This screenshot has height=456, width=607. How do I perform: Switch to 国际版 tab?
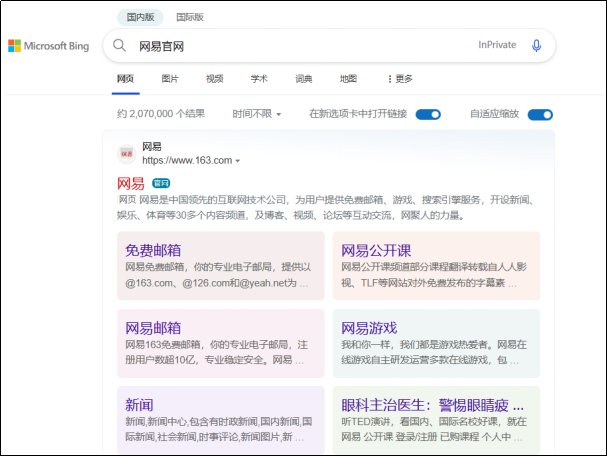coord(190,17)
